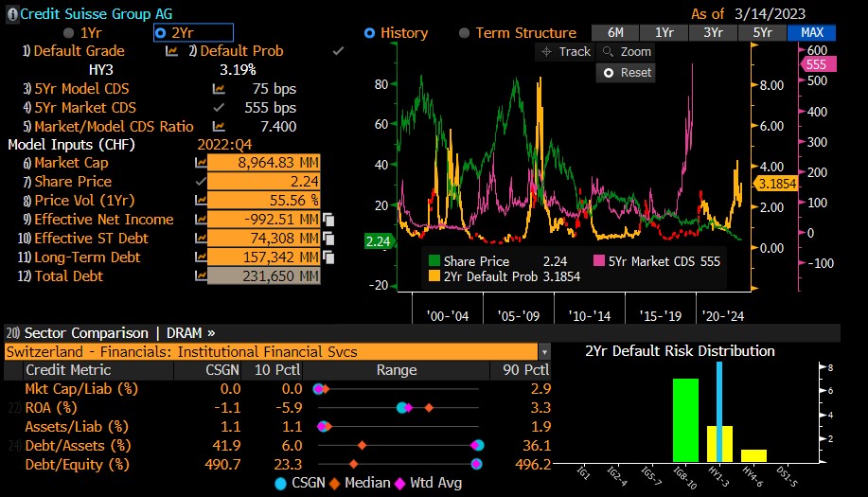The image size is (868, 497).
Task: Click the Mkt Cap/Liab (%) metric label
Action: 81,389
